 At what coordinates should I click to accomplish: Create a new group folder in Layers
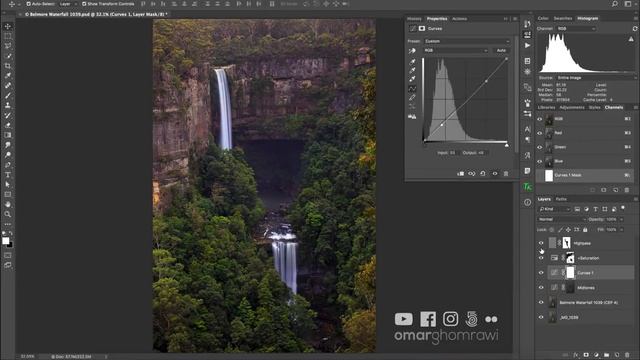pos(607,355)
